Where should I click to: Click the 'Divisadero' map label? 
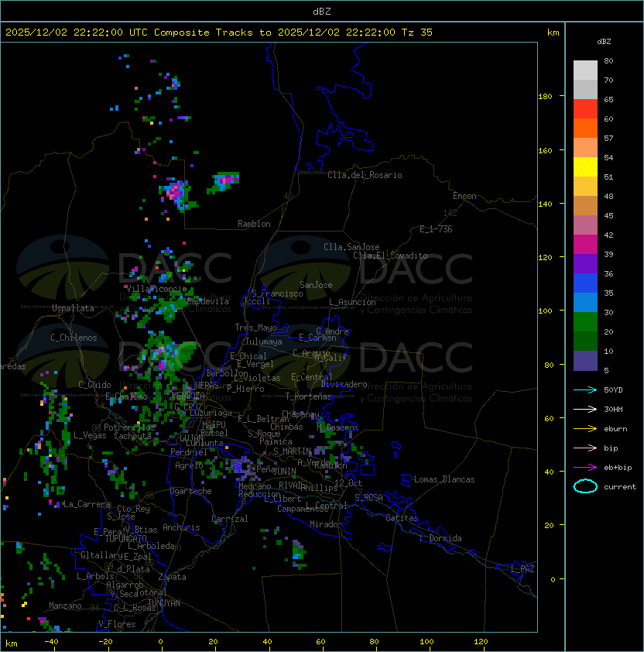click(344, 384)
